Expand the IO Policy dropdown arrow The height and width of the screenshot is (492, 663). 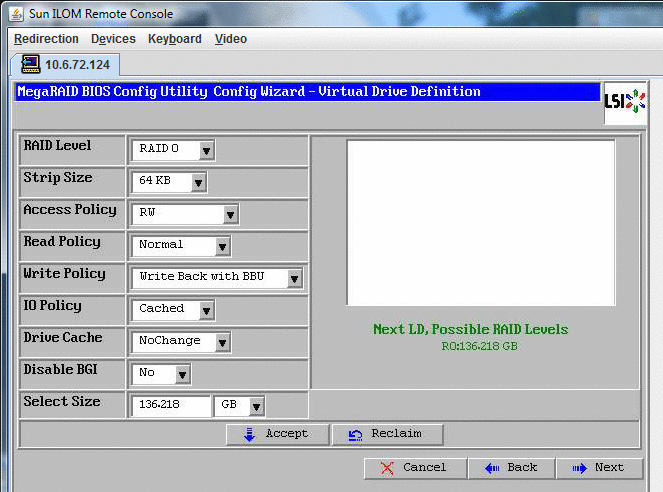coord(206,311)
